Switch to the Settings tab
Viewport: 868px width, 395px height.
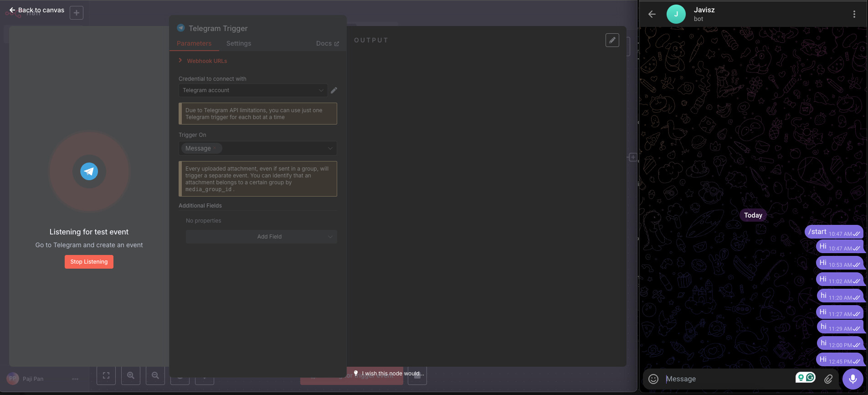point(239,43)
